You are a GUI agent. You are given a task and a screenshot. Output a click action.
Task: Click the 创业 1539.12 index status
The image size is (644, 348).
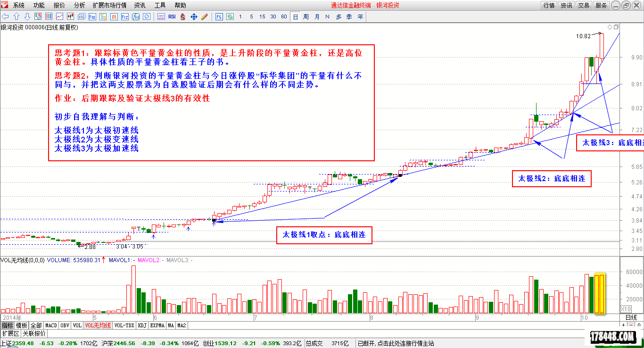(x=220, y=343)
